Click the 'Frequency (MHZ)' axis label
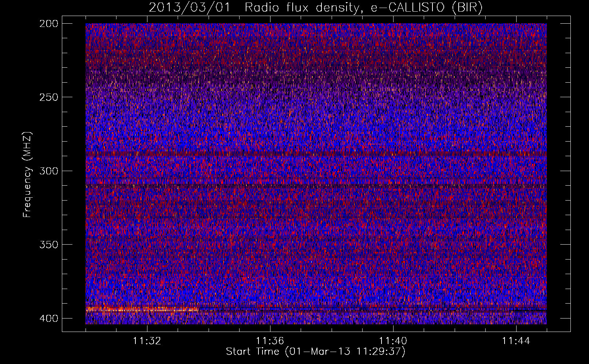This screenshot has width=589, height=364. 27,175
